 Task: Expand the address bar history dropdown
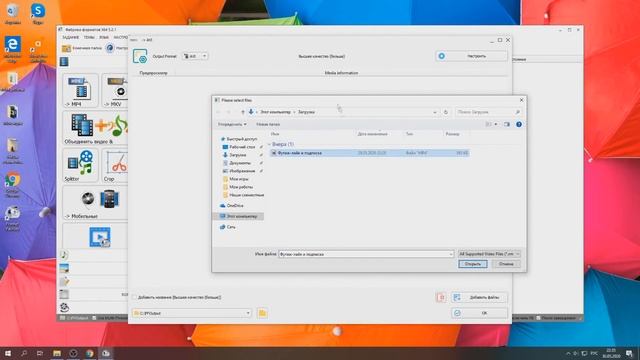pyautogui.click(x=435, y=112)
